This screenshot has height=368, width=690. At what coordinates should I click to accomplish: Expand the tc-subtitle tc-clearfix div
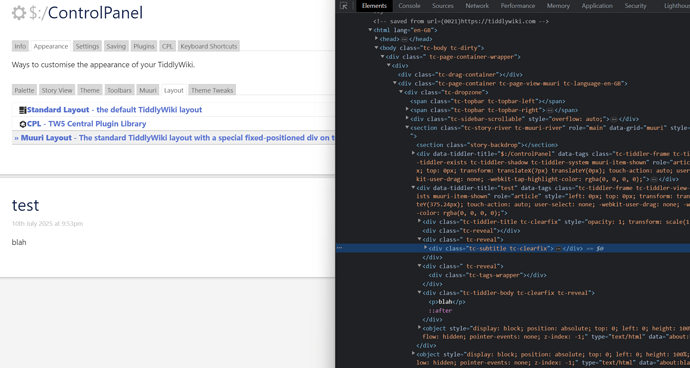(426, 248)
